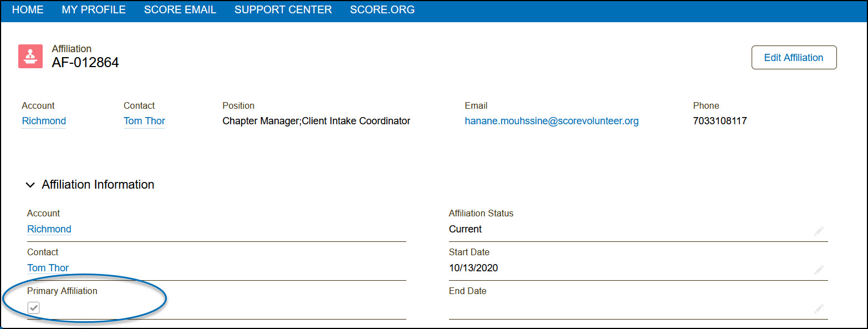Open Tom Thor link under Affiliation Information
Viewport: 868px width, 329px height.
48,268
